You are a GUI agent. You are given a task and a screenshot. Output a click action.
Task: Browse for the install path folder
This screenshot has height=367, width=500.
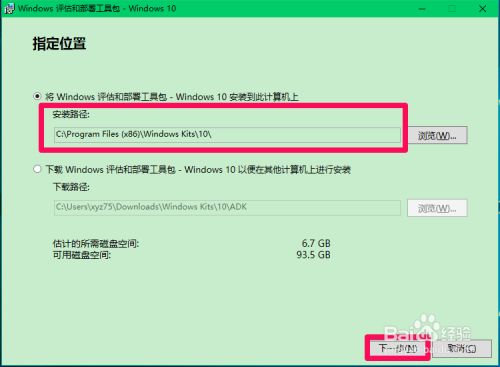pyautogui.click(x=438, y=135)
